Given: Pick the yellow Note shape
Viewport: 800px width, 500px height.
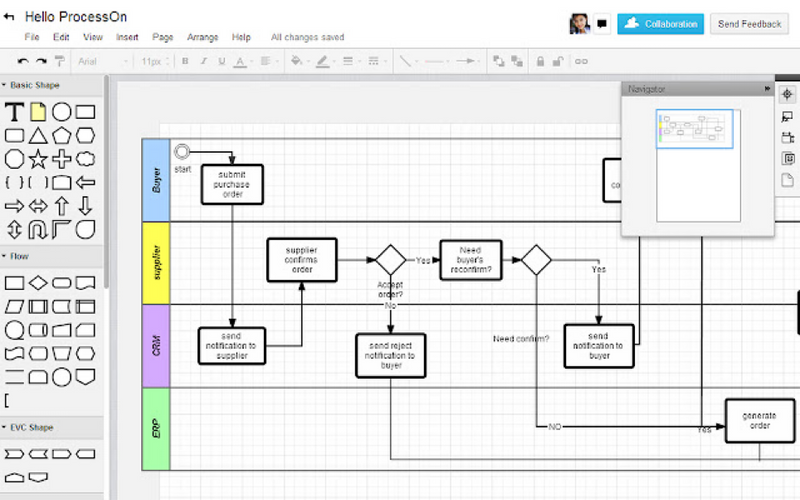Looking at the screenshot, I should pos(38,112).
